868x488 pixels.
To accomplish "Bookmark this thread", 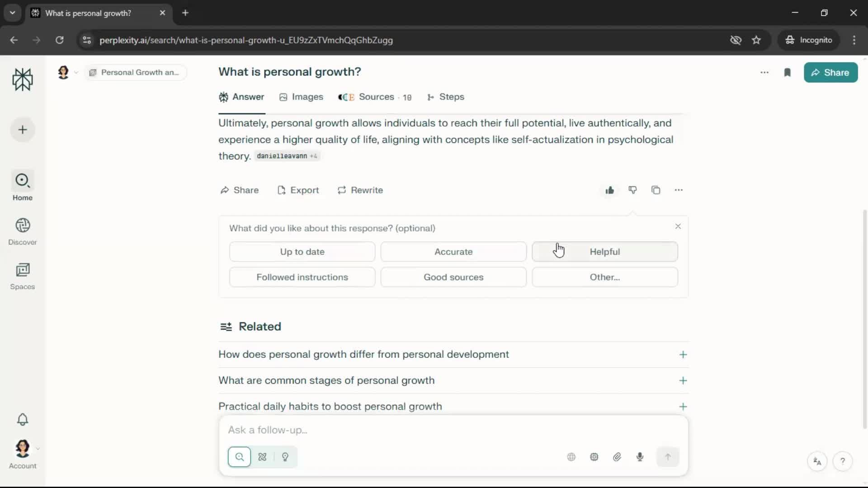I will pyautogui.click(x=787, y=73).
